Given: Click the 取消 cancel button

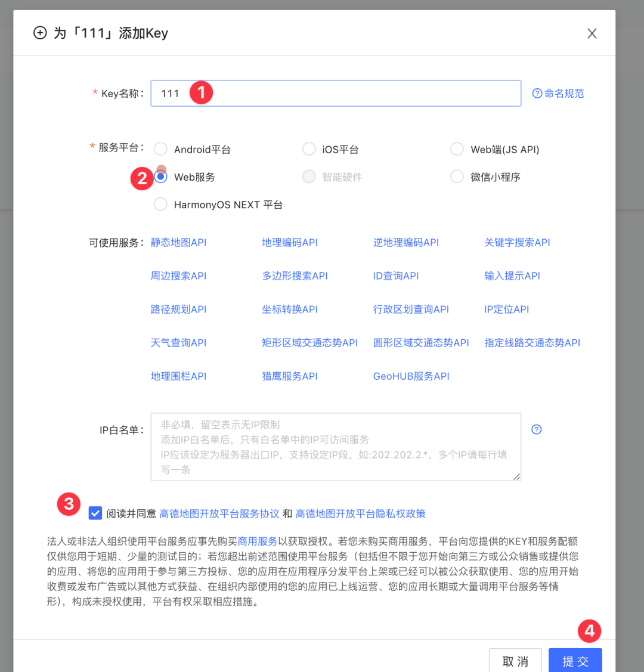Looking at the screenshot, I should [x=515, y=661].
